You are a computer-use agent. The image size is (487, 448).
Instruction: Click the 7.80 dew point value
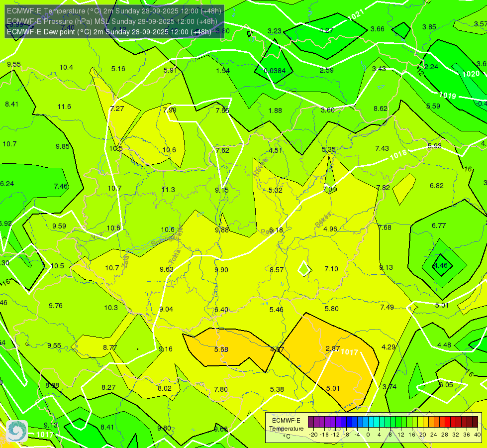[221, 389]
